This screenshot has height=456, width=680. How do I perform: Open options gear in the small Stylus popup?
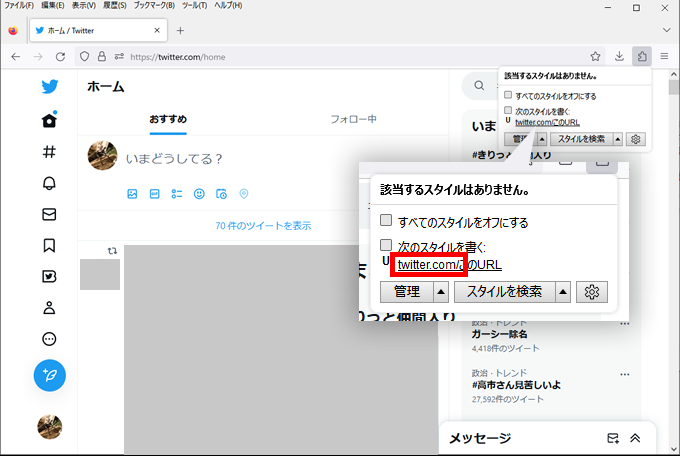[x=635, y=139]
